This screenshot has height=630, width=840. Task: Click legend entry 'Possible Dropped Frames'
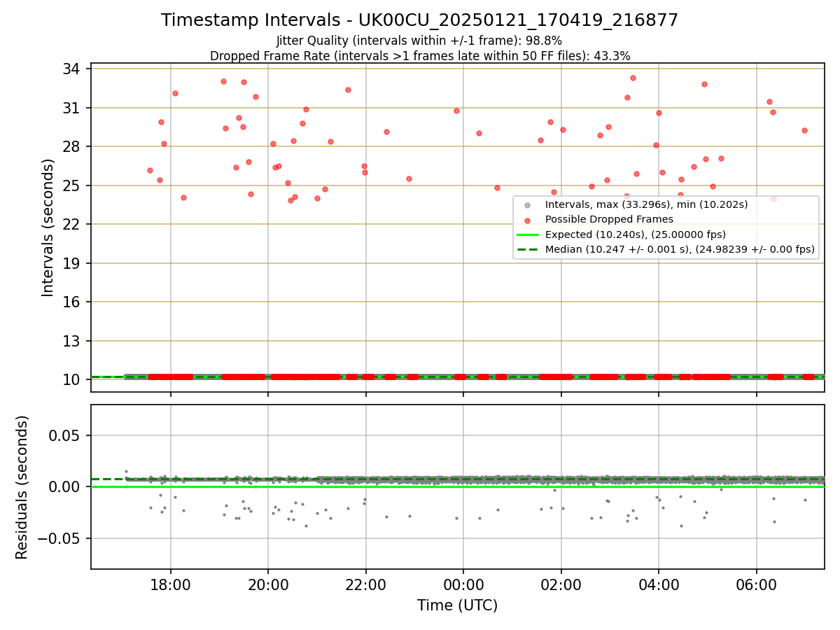(x=609, y=219)
